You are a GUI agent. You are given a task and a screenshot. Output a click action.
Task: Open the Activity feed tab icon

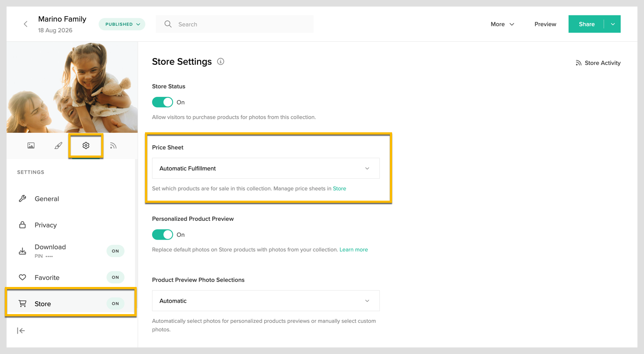[x=113, y=145]
